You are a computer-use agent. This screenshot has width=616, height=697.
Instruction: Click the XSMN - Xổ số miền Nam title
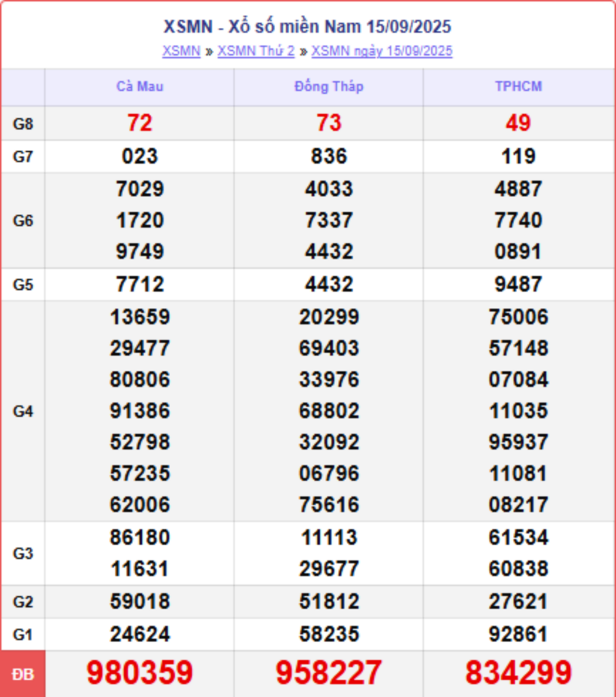(307, 27)
